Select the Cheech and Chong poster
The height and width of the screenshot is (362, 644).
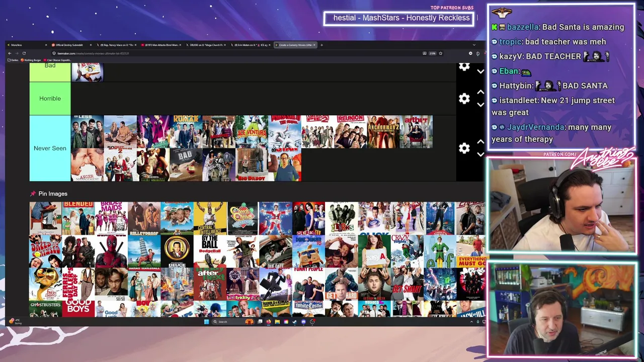(243, 218)
